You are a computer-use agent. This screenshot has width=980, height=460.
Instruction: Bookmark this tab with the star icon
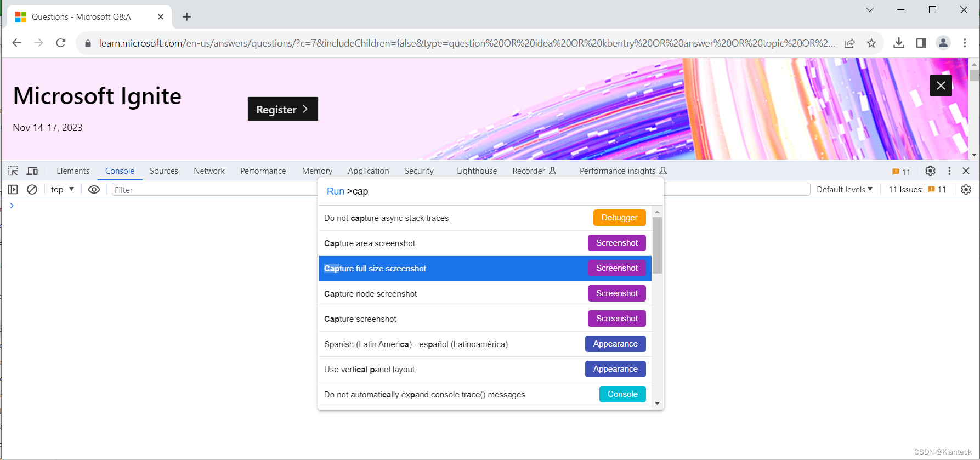tap(871, 43)
